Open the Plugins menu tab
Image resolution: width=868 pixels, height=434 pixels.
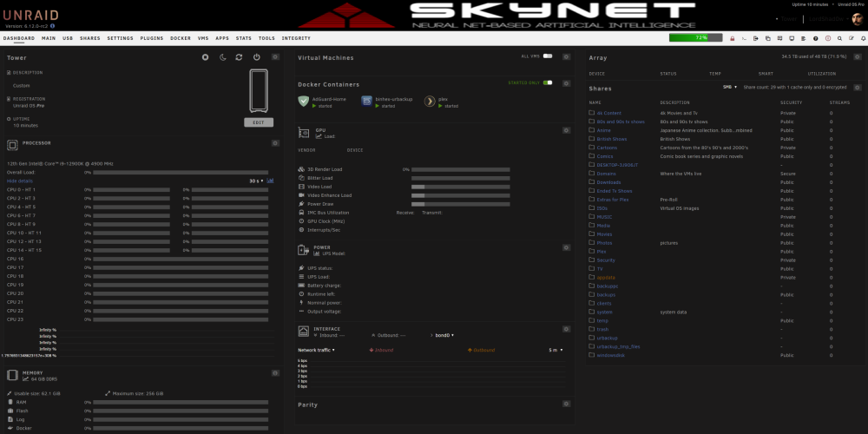[152, 39]
